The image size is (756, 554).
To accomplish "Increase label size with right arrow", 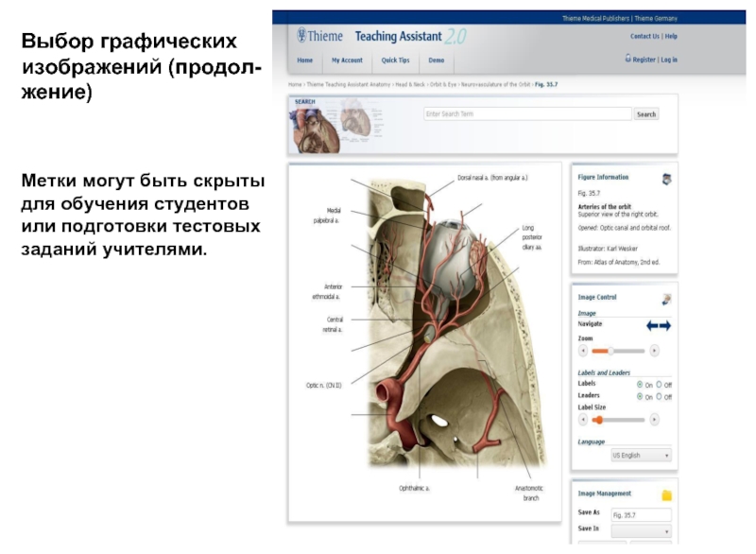I will [654, 420].
